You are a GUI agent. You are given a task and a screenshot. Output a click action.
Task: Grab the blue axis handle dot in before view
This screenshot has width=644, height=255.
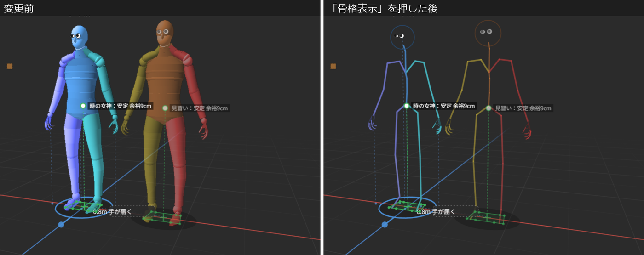click(61, 225)
